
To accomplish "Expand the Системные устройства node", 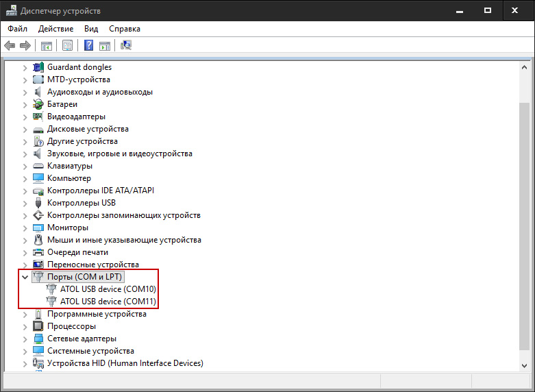I will pyautogui.click(x=25, y=351).
